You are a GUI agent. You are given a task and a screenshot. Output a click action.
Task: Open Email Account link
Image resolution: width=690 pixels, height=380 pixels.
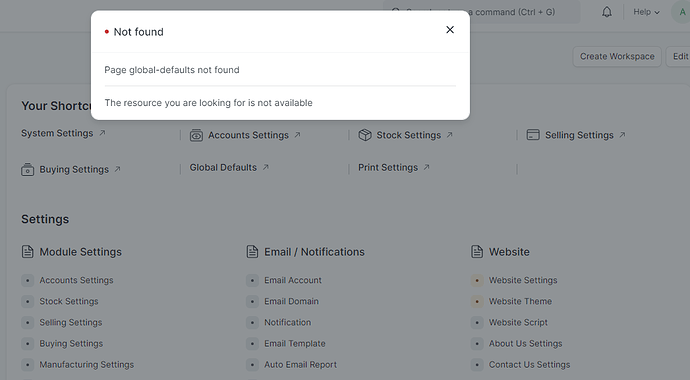293,280
